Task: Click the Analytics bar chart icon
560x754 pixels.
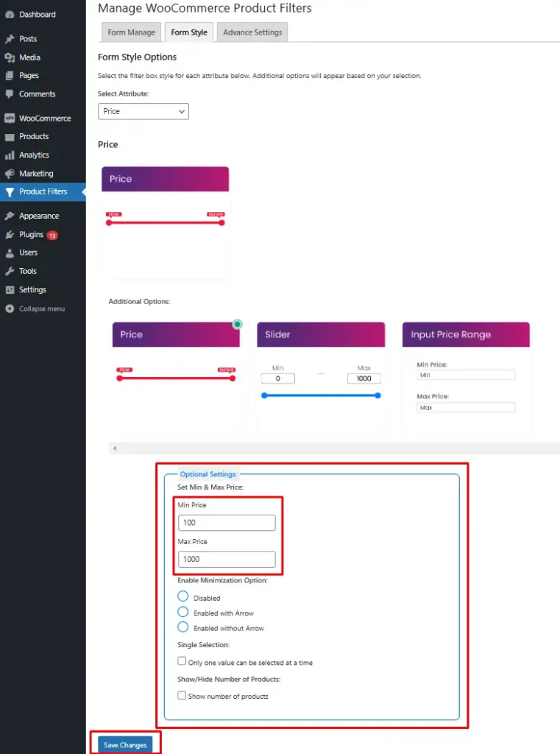Action: (x=10, y=155)
